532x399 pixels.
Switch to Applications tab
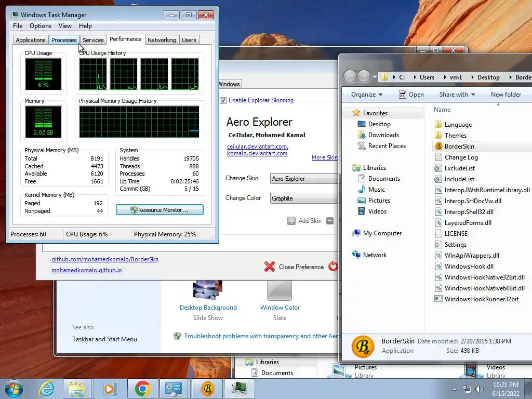point(31,40)
